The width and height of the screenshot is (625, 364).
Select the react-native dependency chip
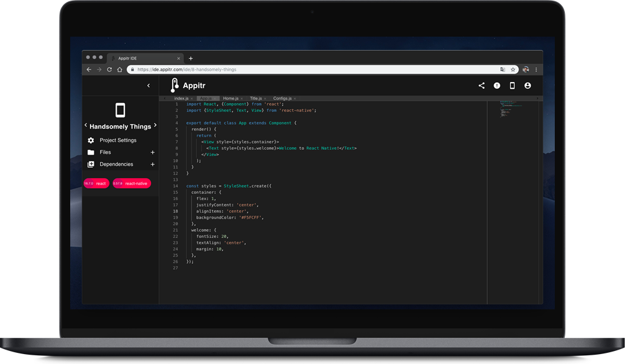(132, 183)
